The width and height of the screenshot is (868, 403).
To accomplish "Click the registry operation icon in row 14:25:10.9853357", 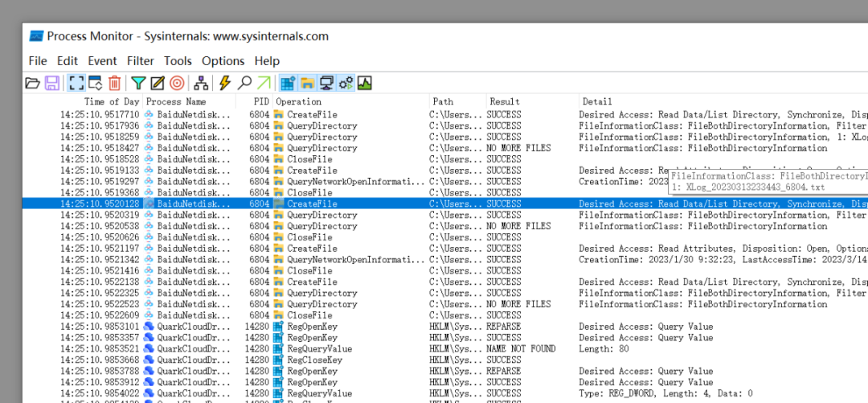I will click(278, 338).
